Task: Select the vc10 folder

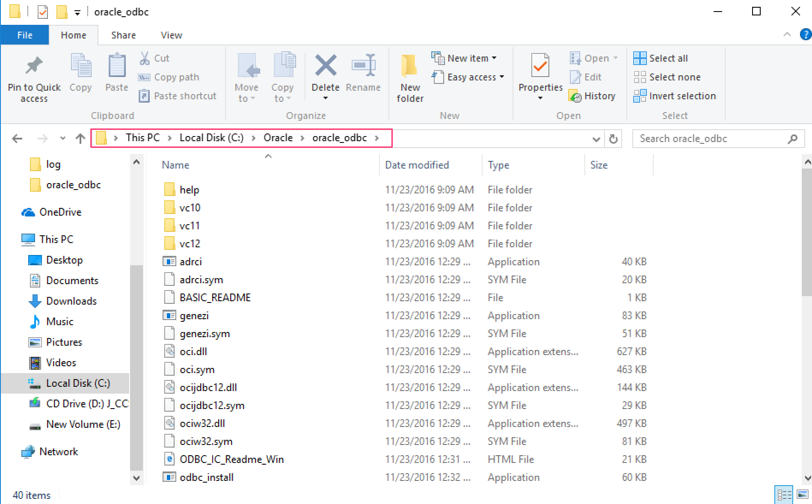Action: coord(190,208)
